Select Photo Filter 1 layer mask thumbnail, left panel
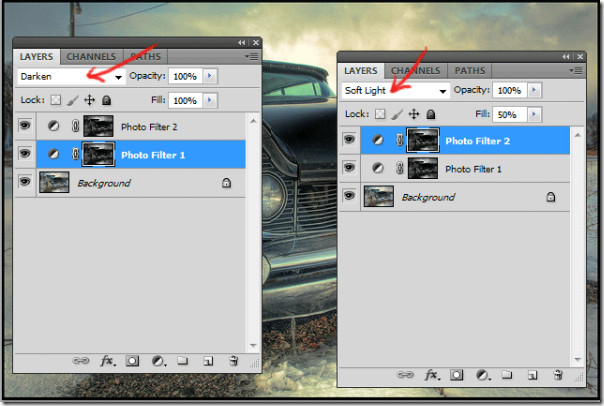 click(99, 154)
